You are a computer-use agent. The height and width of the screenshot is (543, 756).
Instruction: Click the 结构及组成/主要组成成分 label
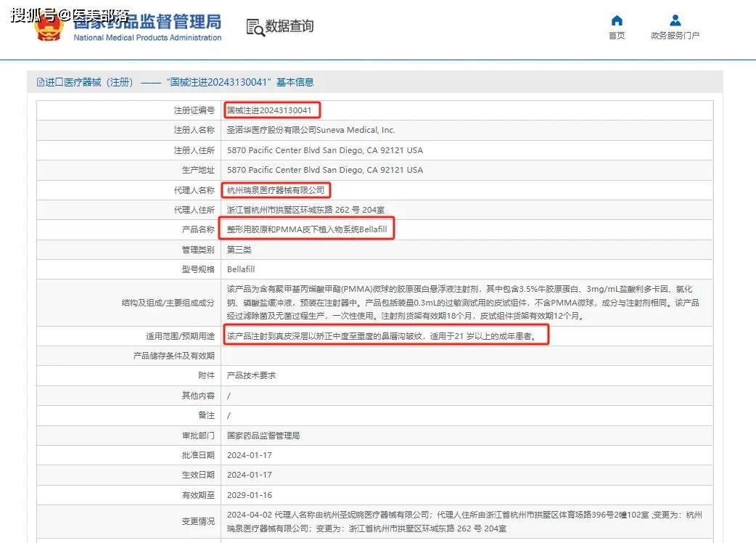click(168, 303)
